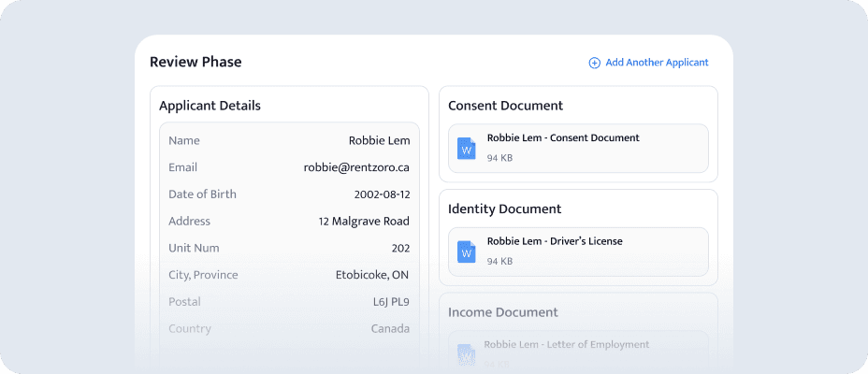
Task: Open Robbie Lem - Driver's License file
Action: [578, 252]
